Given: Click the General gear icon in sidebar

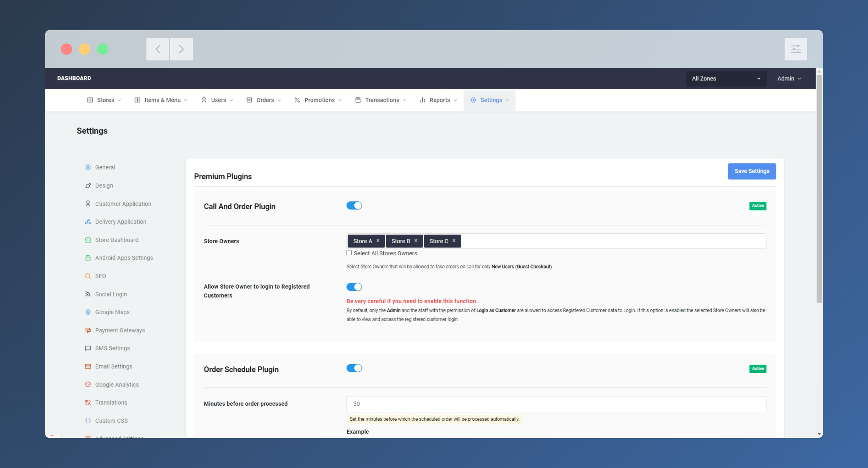Looking at the screenshot, I should pyautogui.click(x=88, y=167).
